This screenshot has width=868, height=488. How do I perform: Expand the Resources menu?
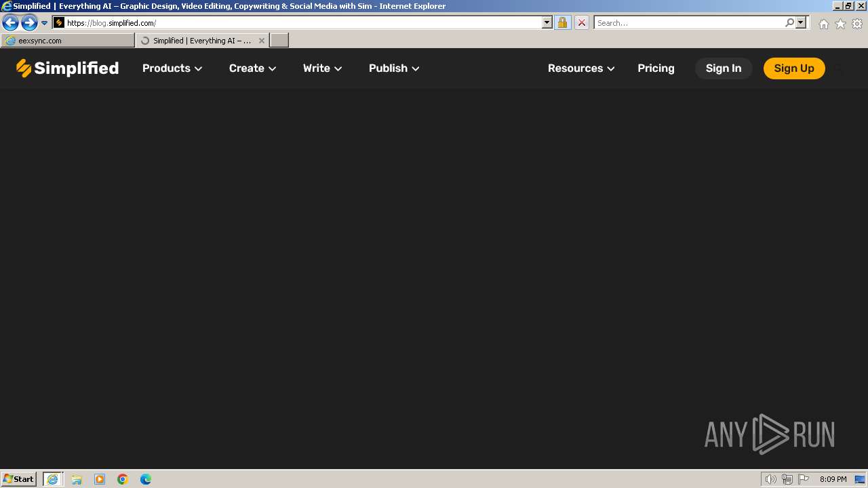(x=581, y=68)
